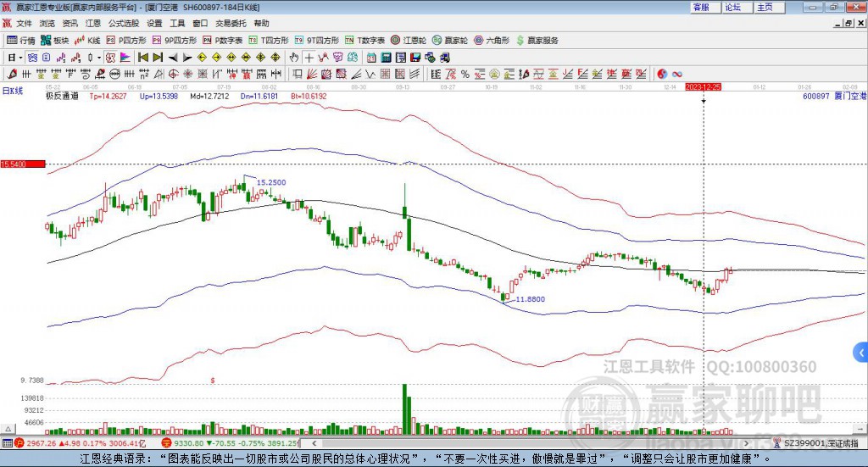Image resolution: width=868 pixels, height=467 pixels.
Task: Jump to last bar with the skip-to-end icon
Action: [158, 58]
